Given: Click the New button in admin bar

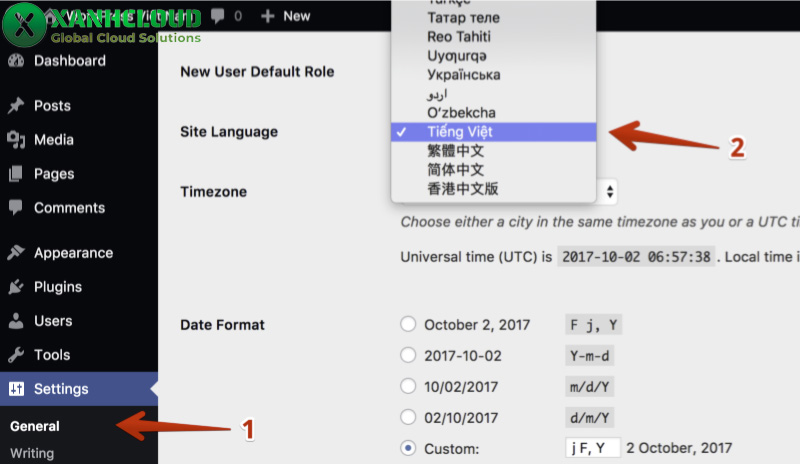Looking at the screenshot, I should click(286, 16).
